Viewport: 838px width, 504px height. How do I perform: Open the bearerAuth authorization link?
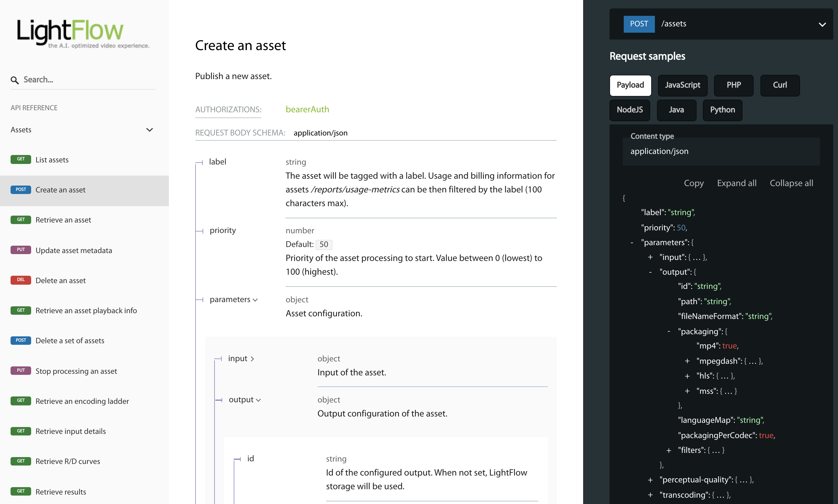coord(307,109)
